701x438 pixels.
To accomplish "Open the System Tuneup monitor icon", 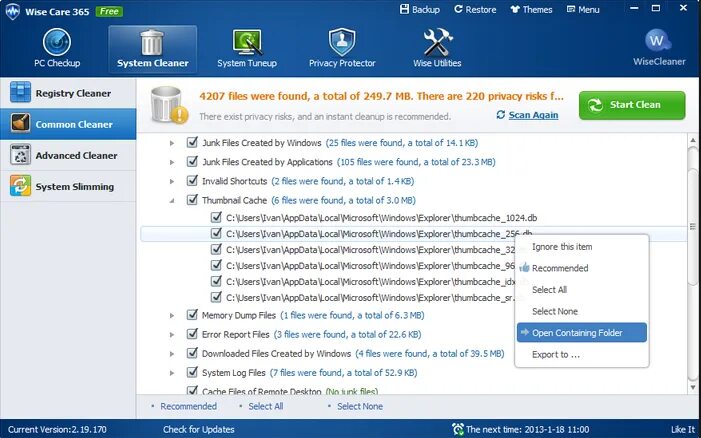I will coord(247,42).
